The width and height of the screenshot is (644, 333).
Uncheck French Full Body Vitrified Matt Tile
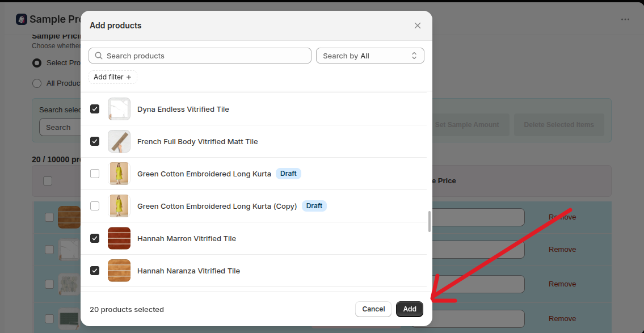tap(95, 141)
